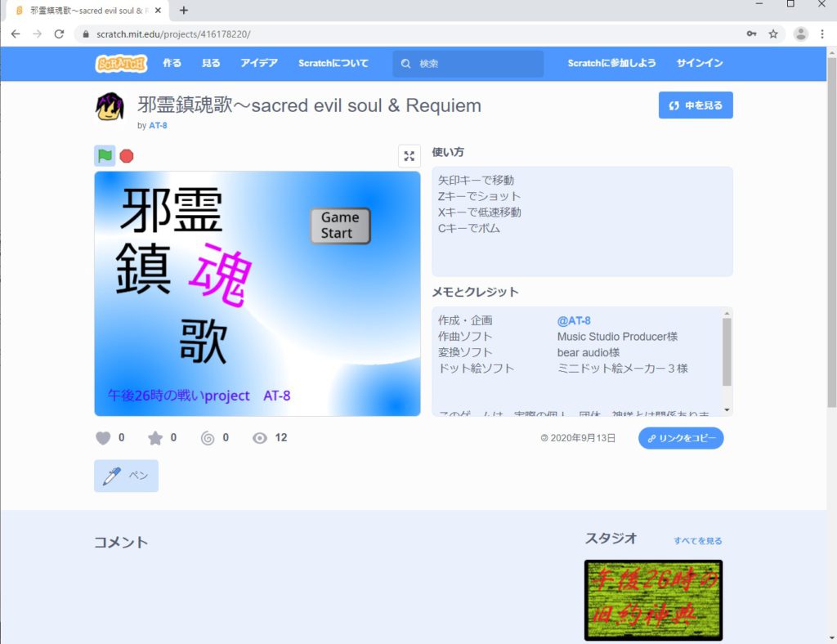Open the 作る menu item

click(x=172, y=64)
